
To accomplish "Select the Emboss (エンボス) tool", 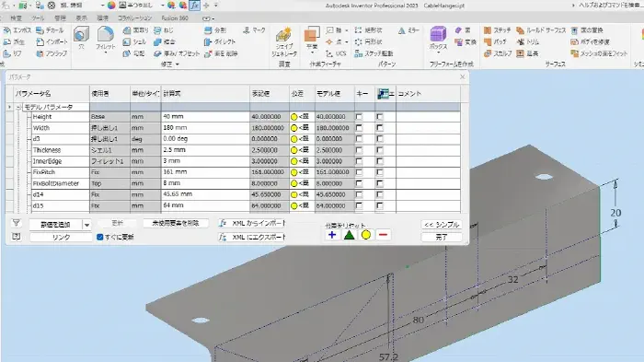I will [17, 30].
